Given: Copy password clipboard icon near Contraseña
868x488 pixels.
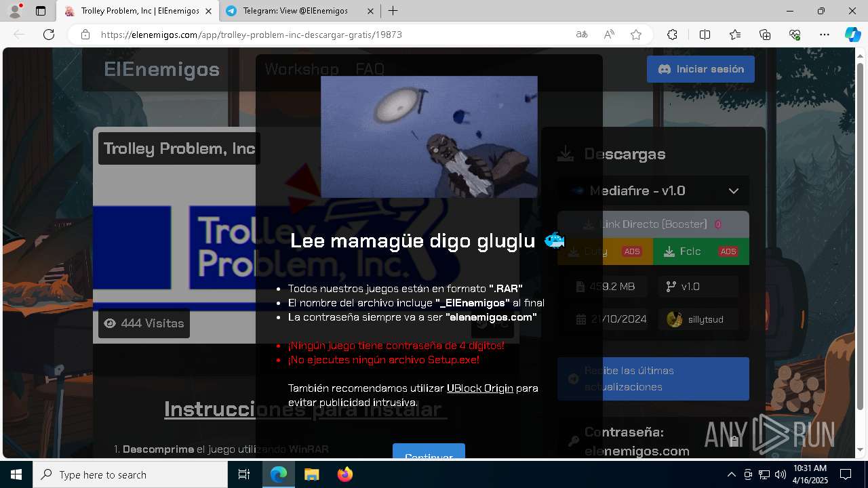Looking at the screenshot, I should coord(734,441).
